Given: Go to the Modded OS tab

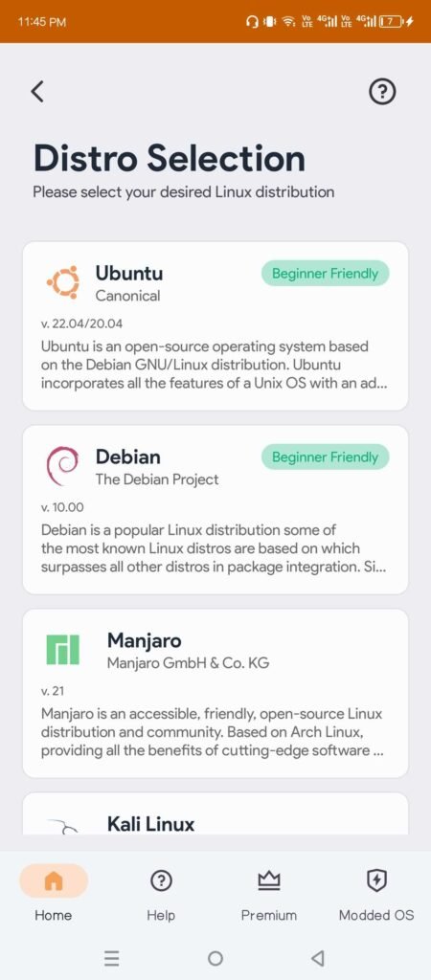Looking at the screenshot, I should coord(376,893).
